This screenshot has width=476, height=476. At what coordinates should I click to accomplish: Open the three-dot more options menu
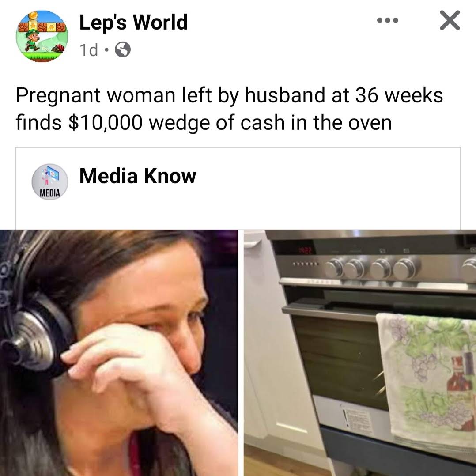(x=387, y=21)
